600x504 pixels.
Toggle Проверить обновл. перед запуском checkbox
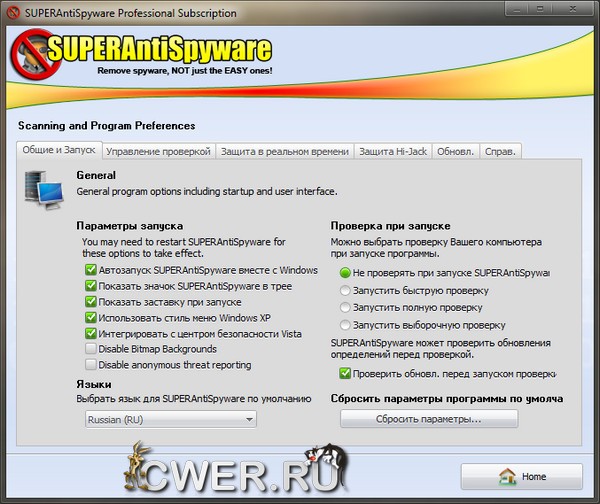point(346,374)
